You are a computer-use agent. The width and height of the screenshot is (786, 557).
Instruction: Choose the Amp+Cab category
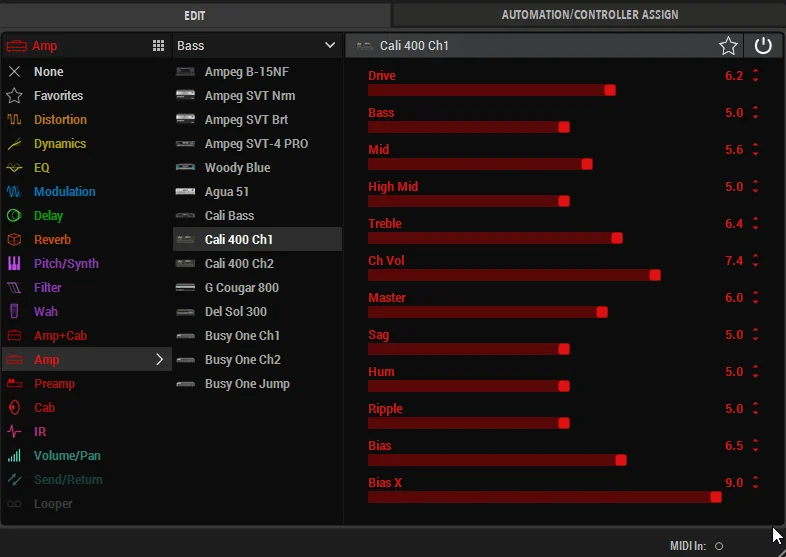pyautogui.click(x=87, y=336)
